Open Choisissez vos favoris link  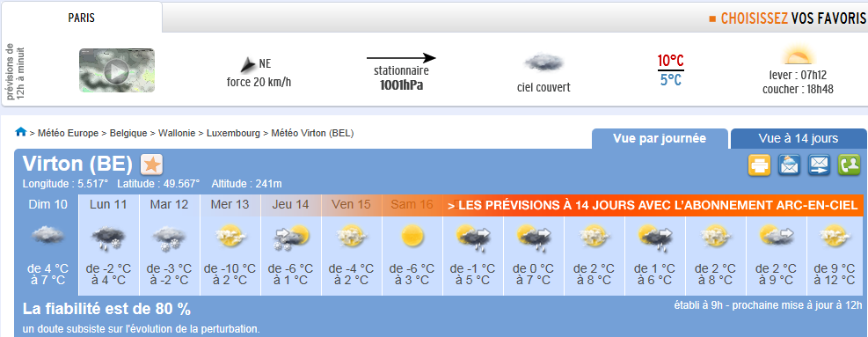click(788, 18)
